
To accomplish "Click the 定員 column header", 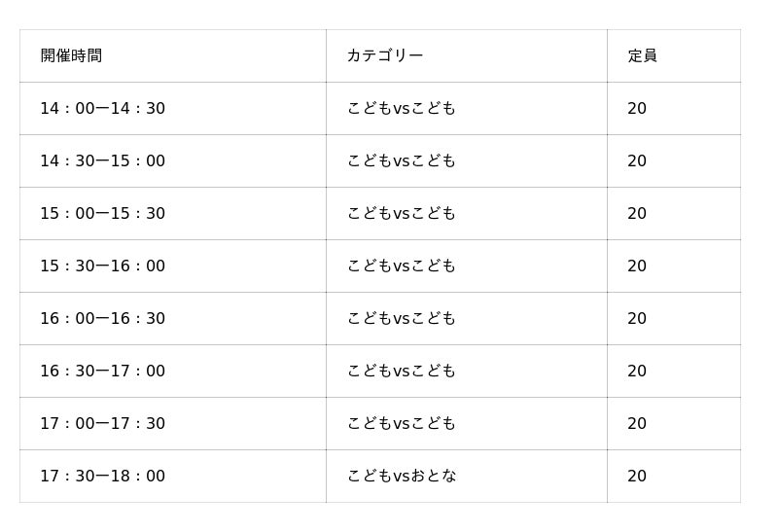I will point(642,56).
